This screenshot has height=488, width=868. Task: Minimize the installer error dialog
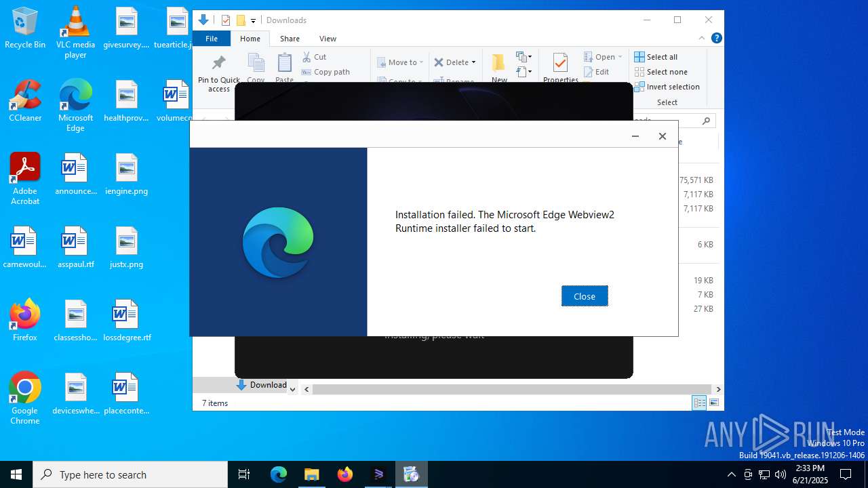pos(635,136)
